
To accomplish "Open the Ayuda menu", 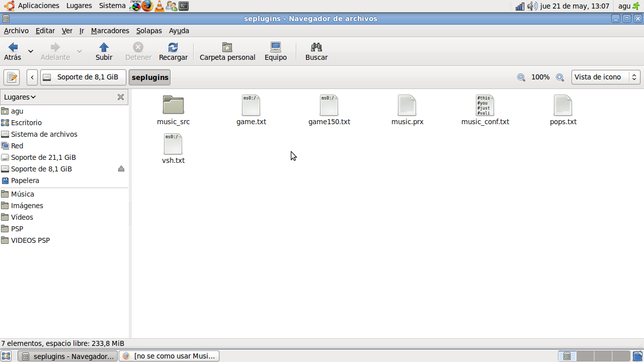I will coord(179,31).
